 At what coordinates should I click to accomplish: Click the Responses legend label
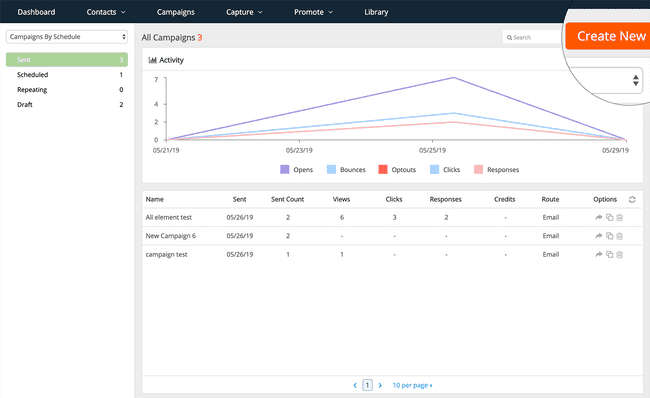[x=503, y=170]
